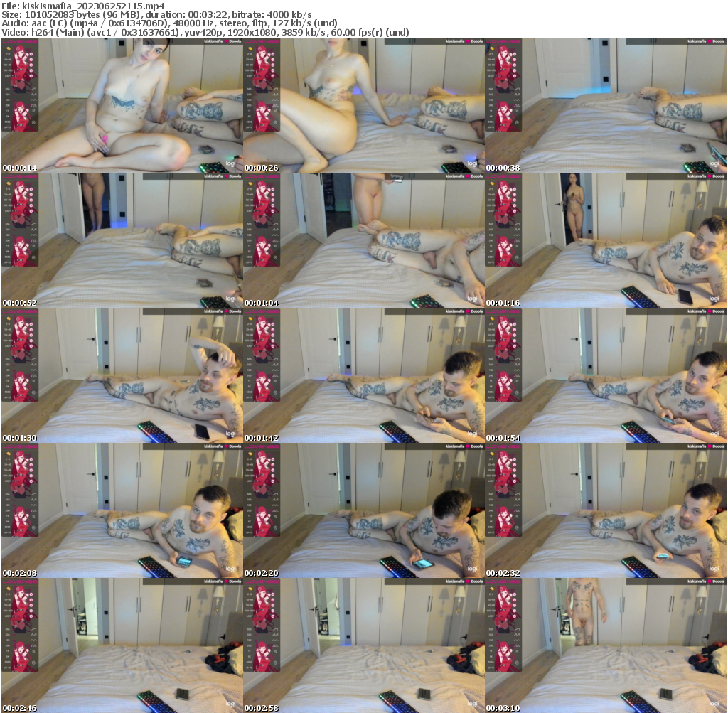
Task: Open the frame at 00:01:30
Action: [122, 375]
